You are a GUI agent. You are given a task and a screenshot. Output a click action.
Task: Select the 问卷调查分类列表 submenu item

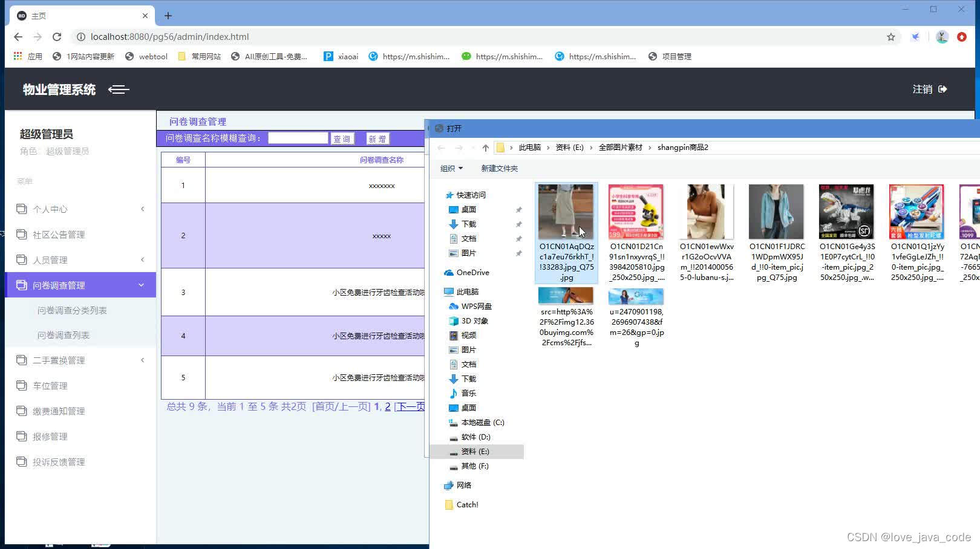click(71, 310)
